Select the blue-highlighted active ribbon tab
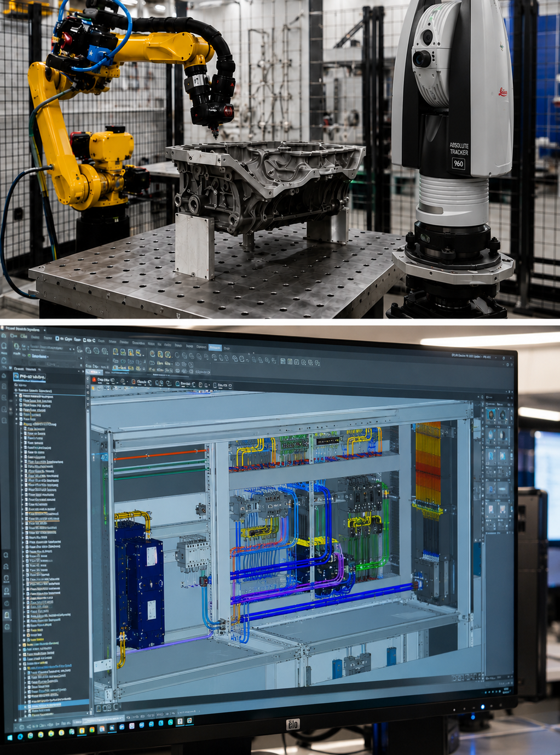 [x=215, y=347]
